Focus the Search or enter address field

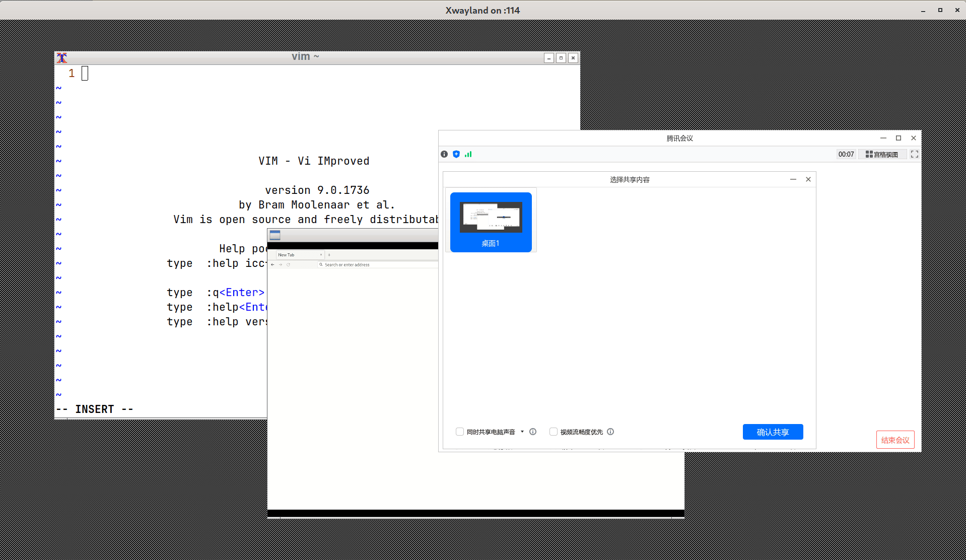pos(378,264)
